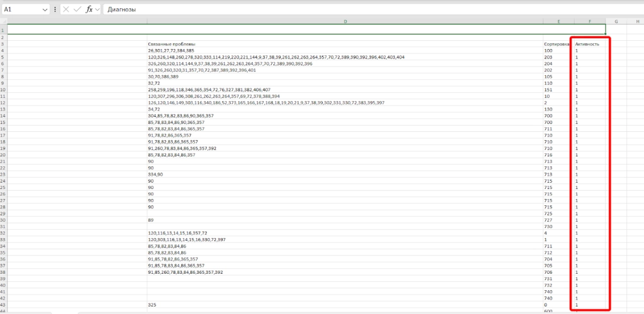
Task: Click the Активность header cell
Action: (x=591, y=44)
